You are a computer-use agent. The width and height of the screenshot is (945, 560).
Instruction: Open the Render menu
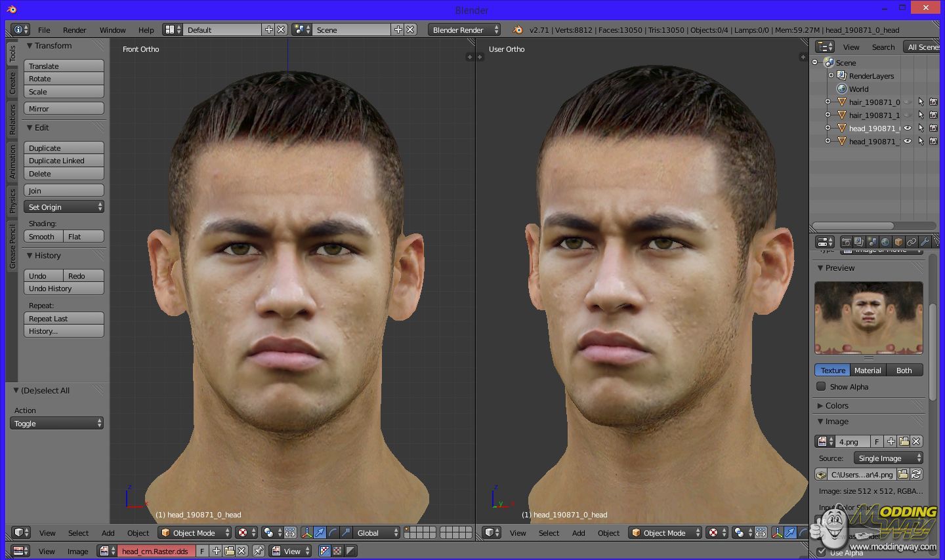74,30
